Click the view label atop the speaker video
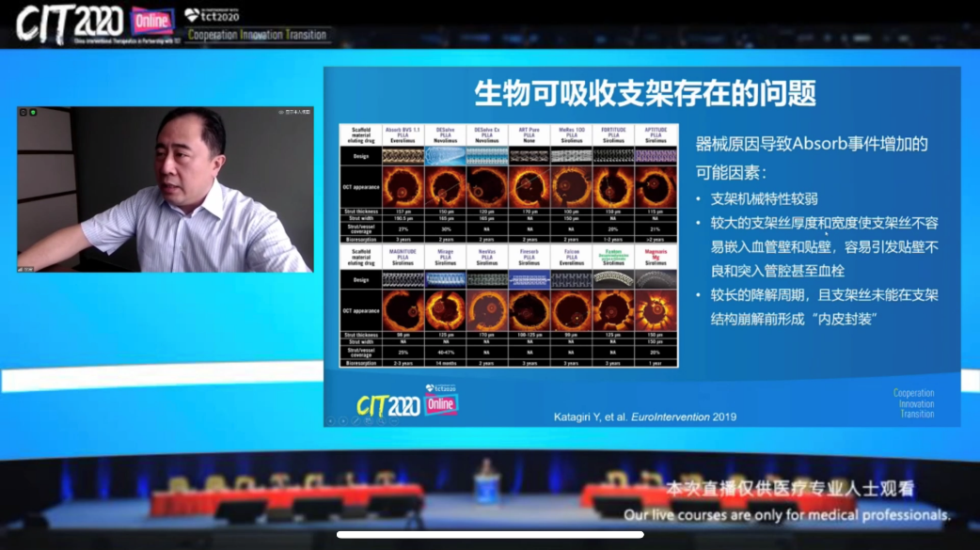Screen dimensions: 980x550 [294, 112]
